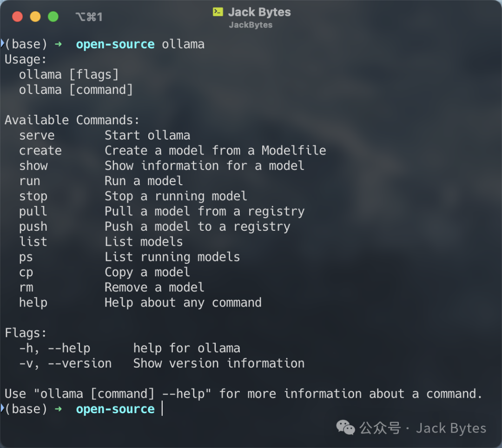Click the 'run' command name
This screenshot has width=502, height=448.
[x=30, y=181]
